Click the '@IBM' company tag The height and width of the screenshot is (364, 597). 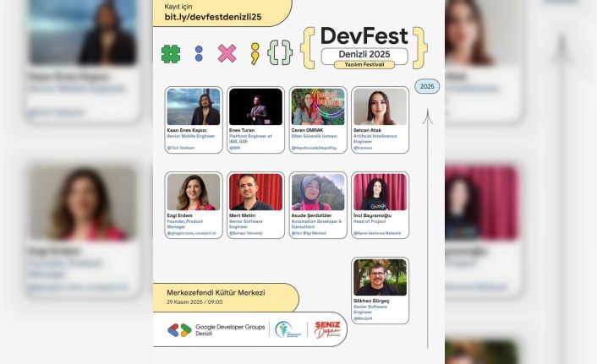tap(234, 148)
